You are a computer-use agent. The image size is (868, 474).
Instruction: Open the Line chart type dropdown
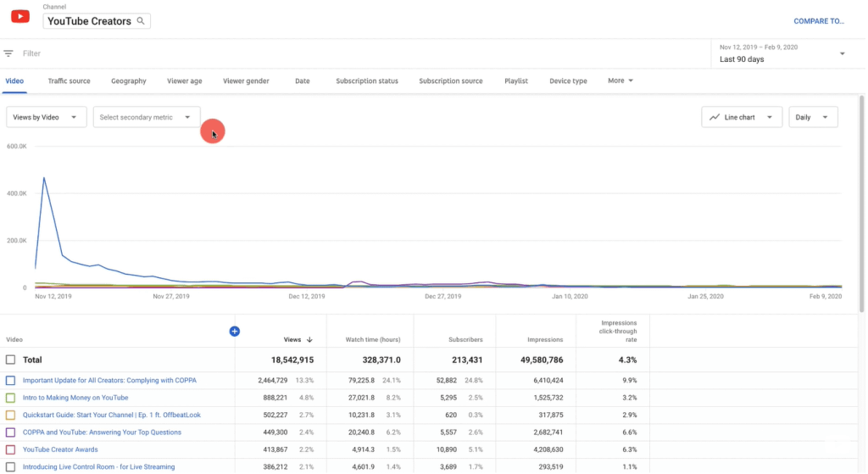(x=743, y=117)
